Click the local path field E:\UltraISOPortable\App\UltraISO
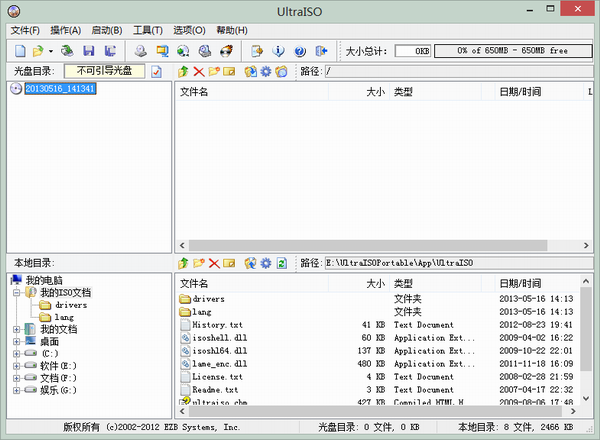Screen dimensions: 600x440 (x=458, y=263)
